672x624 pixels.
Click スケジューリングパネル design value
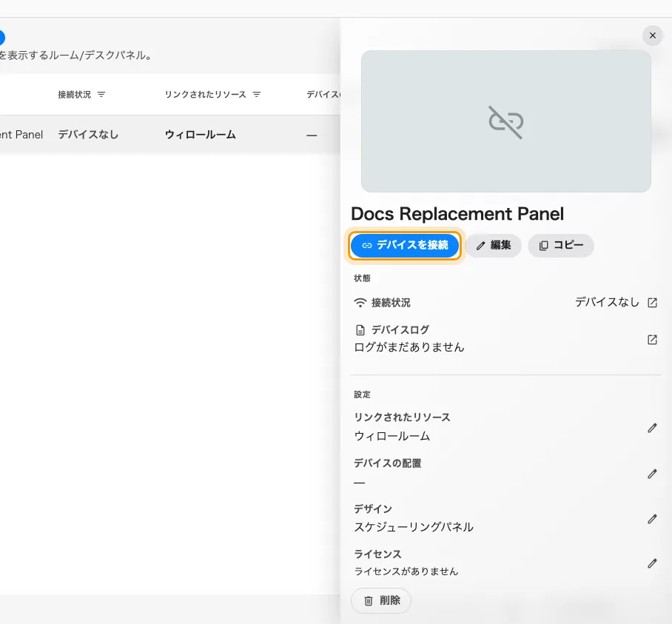point(414,527)
